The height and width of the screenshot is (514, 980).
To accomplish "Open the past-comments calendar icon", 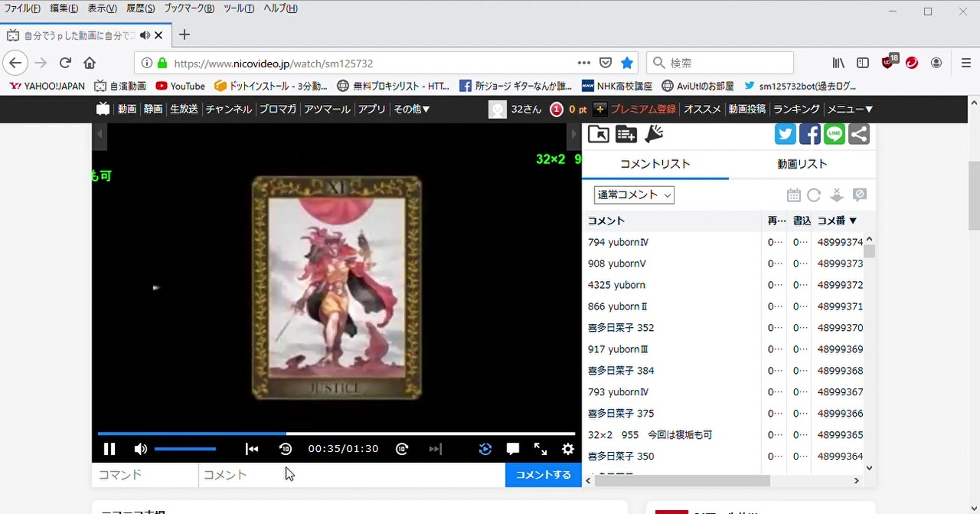I will (x=794, y=195).
